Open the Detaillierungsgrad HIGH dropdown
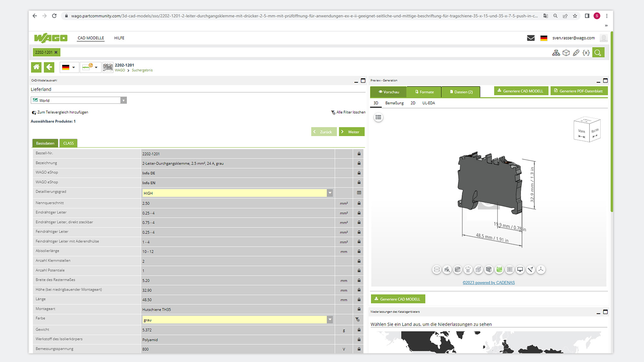644x362 pixels. point(237,193)
